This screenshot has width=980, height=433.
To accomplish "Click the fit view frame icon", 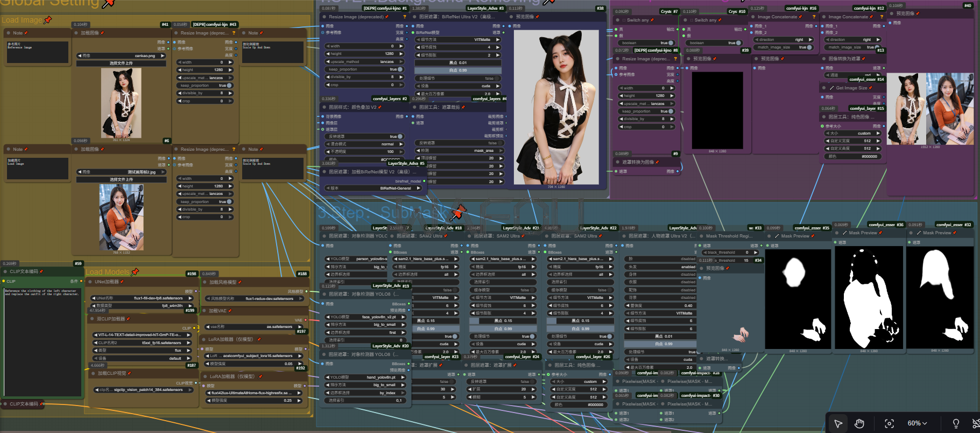I will 889,423.
